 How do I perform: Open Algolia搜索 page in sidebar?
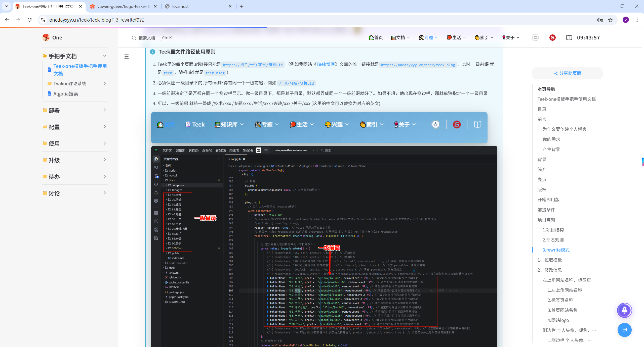[66, 94]
